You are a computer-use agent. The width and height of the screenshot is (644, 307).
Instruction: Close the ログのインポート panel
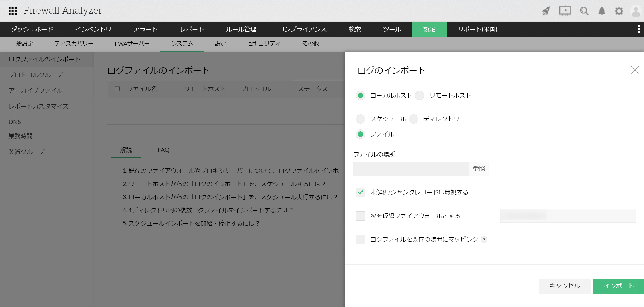point(635,70)
